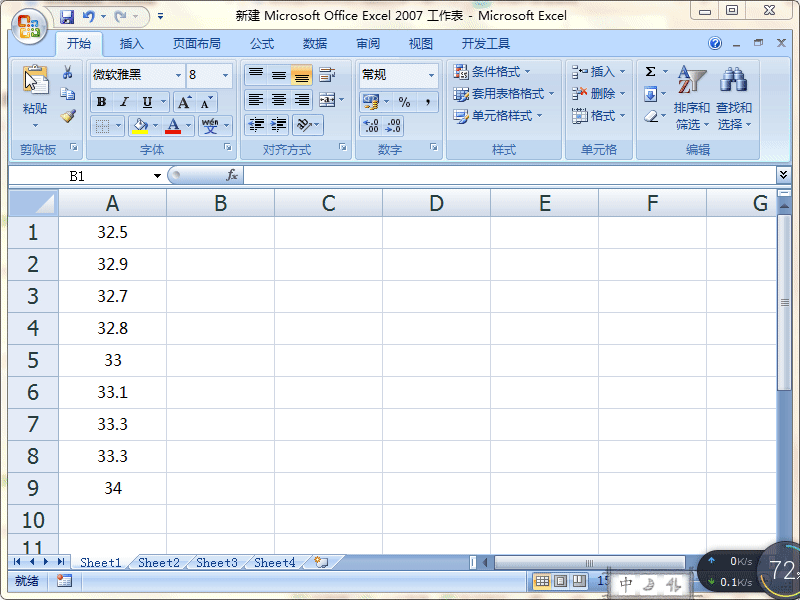
Task: Select the AutoSum Σ icon
Action: click(650, 70)
